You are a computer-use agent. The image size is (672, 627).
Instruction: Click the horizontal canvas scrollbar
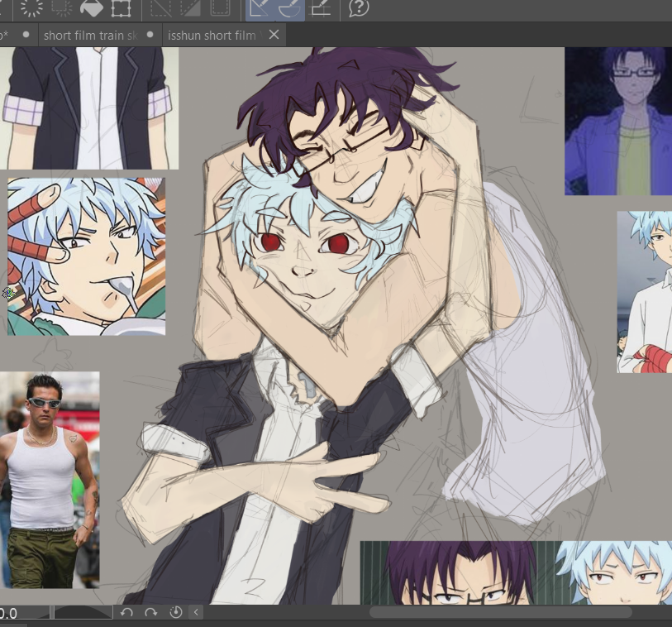(501, 612)
